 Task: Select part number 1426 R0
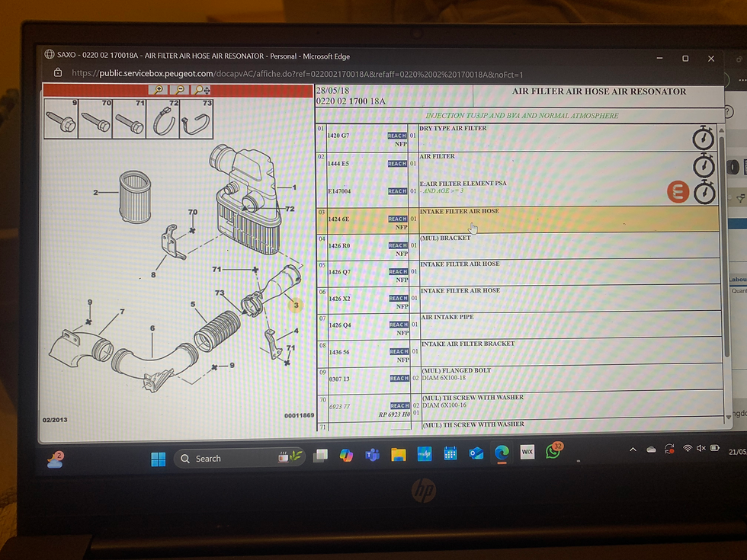tap(339, 245)
